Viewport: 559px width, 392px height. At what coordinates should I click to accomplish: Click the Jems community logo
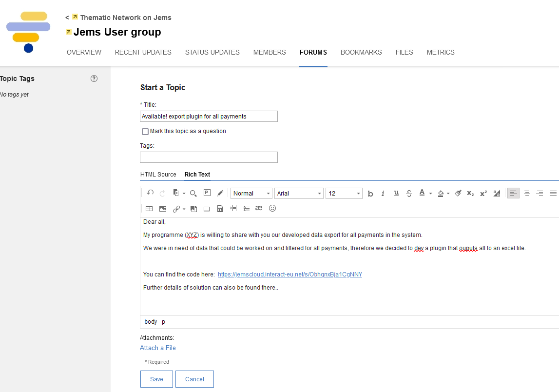click(28, 32)
